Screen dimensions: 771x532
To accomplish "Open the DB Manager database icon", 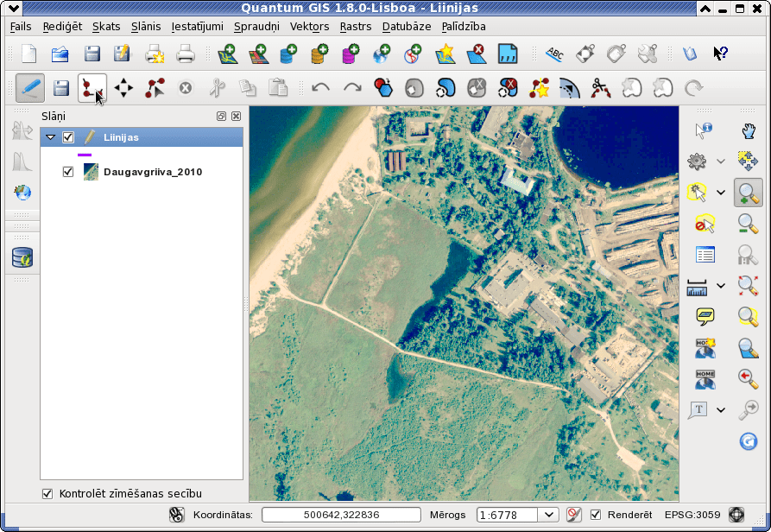I will (22, 257).
